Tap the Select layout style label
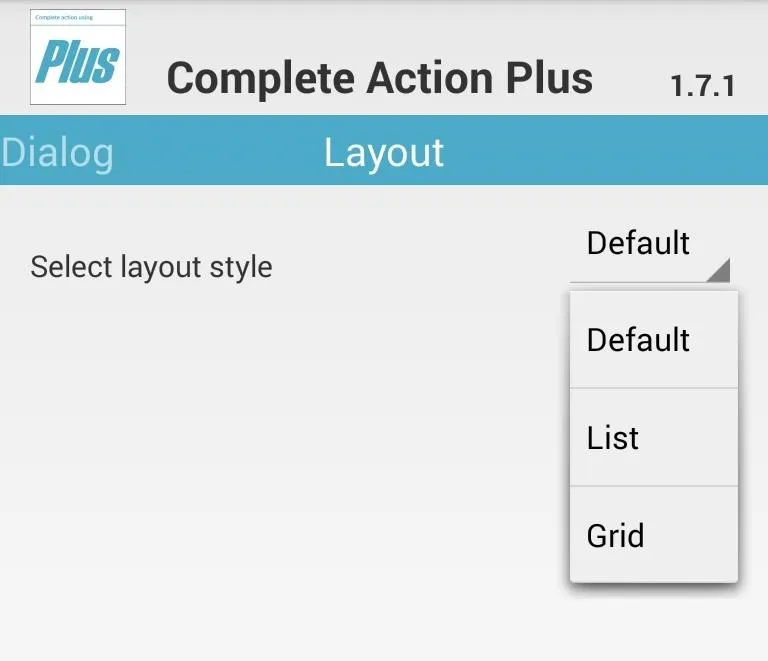Viewport: 768px width, 661px height. pos(151,267)
